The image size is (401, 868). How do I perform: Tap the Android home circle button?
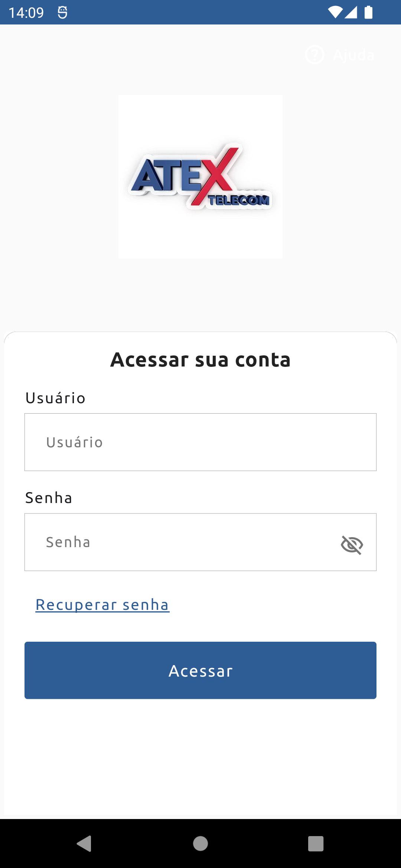point(200,844)
